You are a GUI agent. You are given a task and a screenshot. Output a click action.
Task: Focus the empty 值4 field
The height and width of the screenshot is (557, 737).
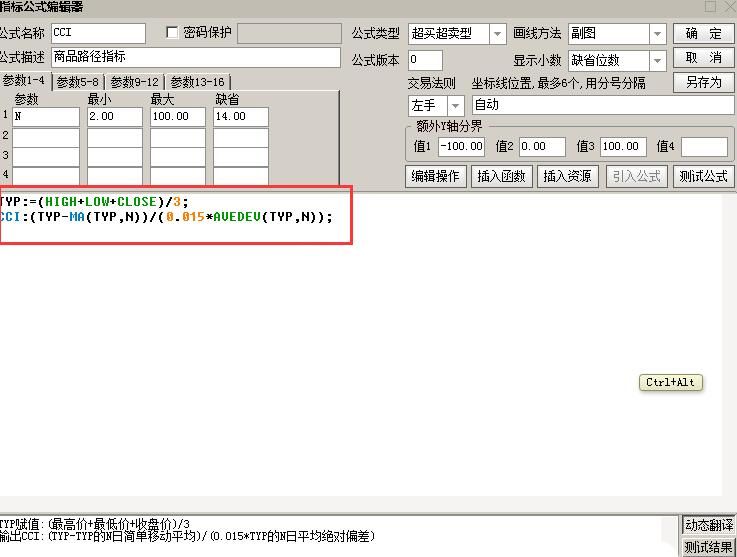704,147
